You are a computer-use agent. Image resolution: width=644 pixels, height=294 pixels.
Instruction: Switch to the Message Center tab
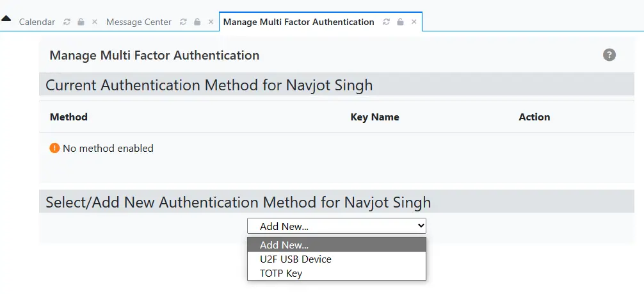(139, 22)
